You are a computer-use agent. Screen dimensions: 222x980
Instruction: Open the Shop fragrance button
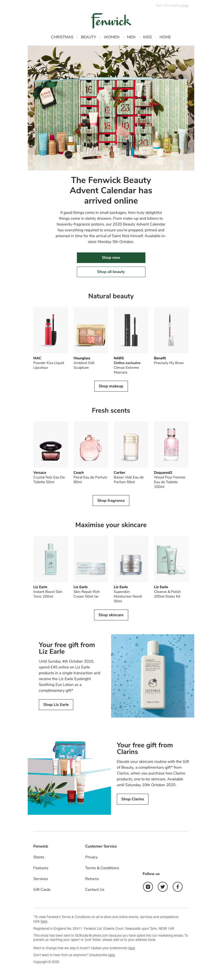point(111,501)
